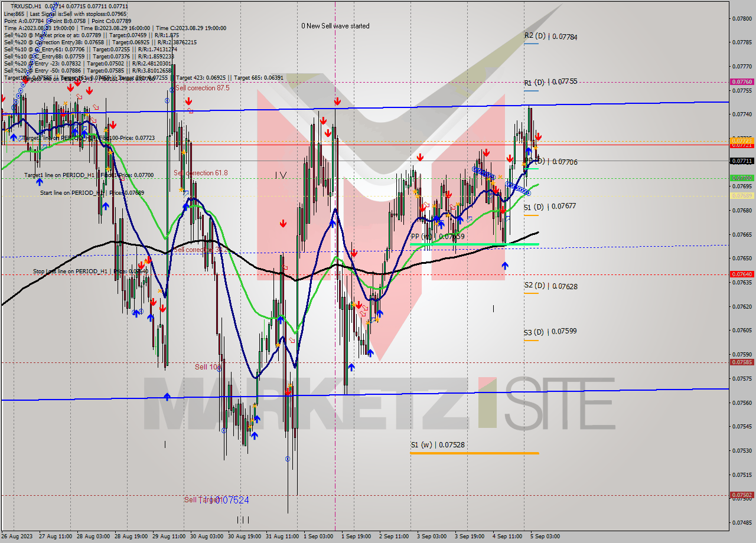Image resolution: width=756 pixels, height=543 pixels.
Task: Select the S2 (D) | 0.07628 support label
Action: click(x=550, y=286)
